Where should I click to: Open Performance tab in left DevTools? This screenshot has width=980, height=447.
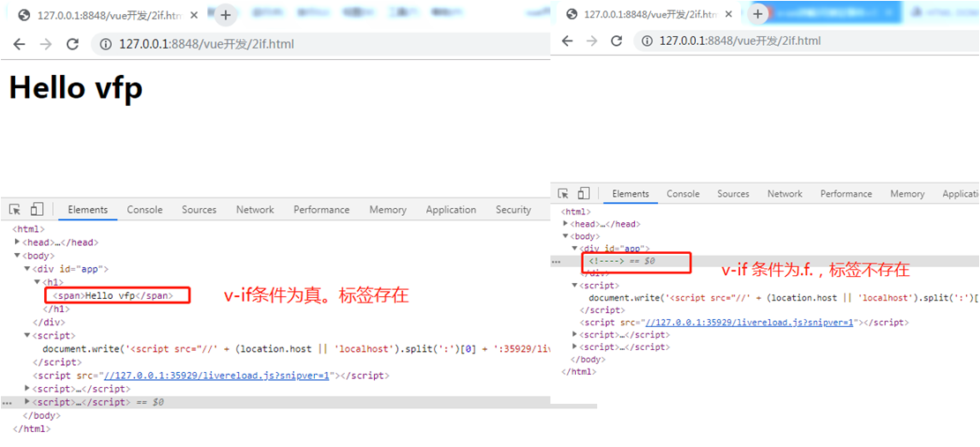pos(321,210)
